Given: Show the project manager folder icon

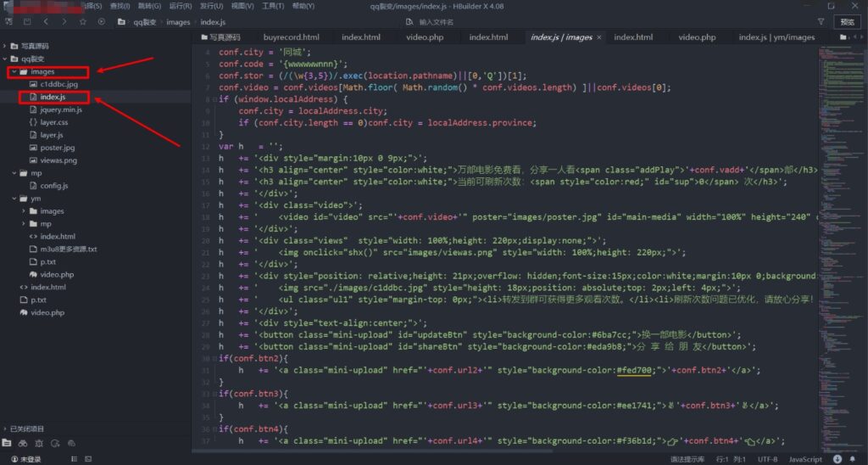Looking at the screenshot, I should 7,443.
